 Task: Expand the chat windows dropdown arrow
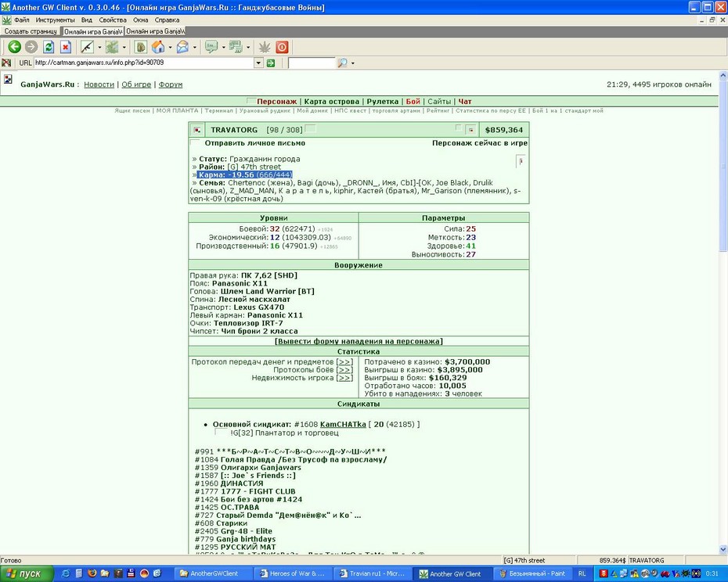pyautogui.click(x=248, y=48)
